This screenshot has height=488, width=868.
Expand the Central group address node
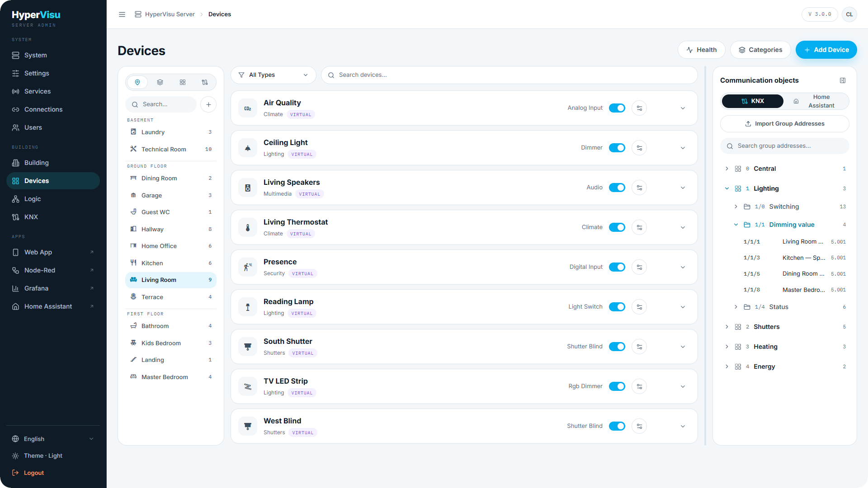coord(726,169)
